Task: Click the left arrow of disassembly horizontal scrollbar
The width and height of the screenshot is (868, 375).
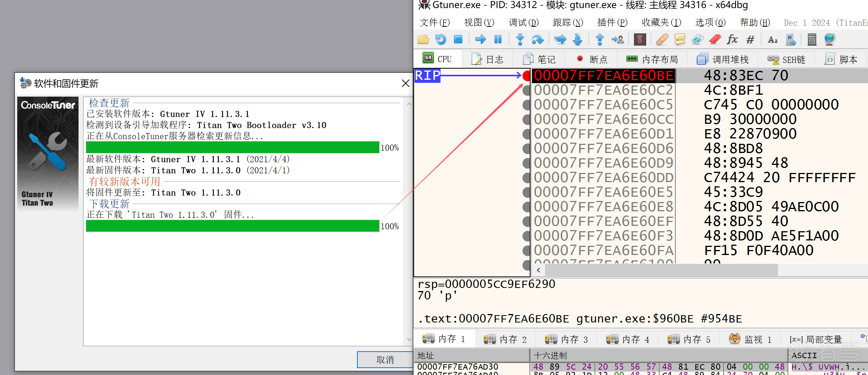Action: pos(539,270)
